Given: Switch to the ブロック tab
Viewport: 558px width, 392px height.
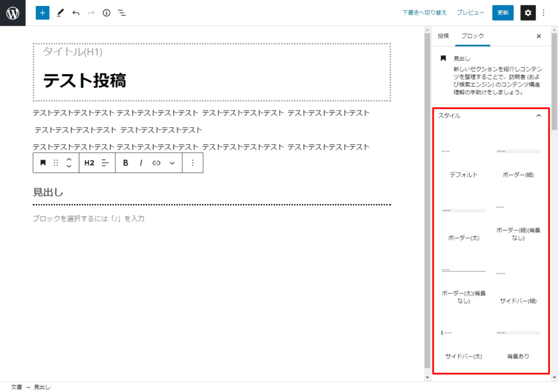Looking at the screenshot, I should click(472, 36).
